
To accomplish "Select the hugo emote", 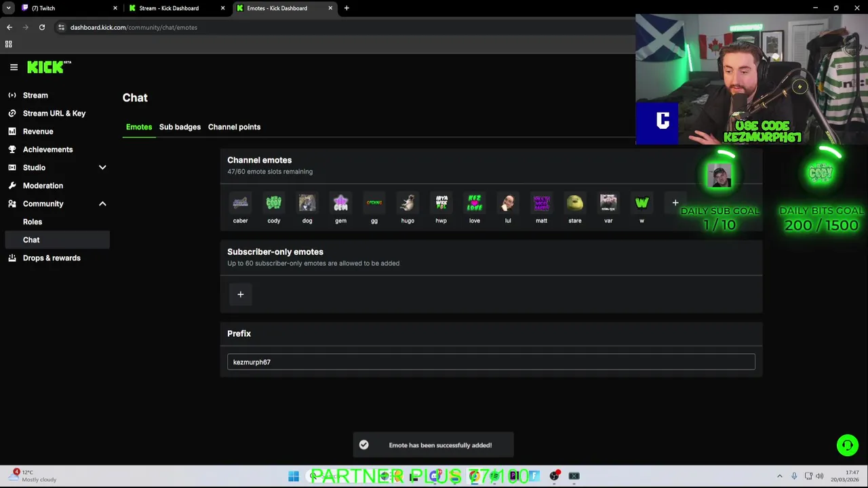I will [408, 203].
